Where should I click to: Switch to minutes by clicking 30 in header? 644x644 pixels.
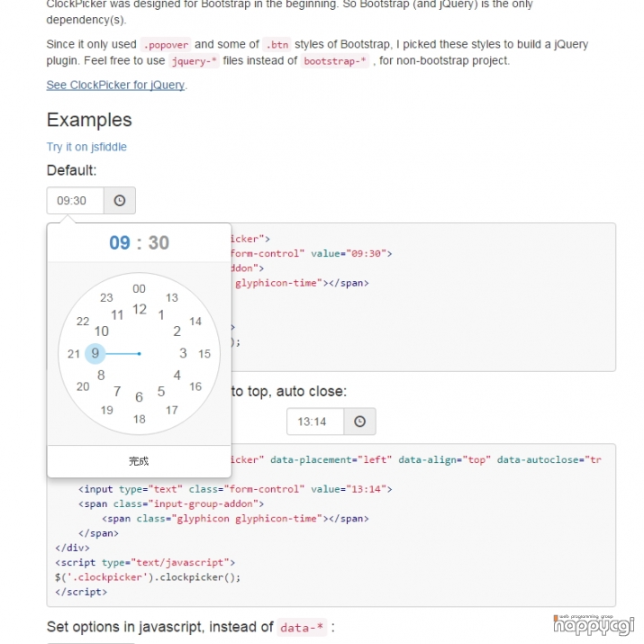pos(159,242)
